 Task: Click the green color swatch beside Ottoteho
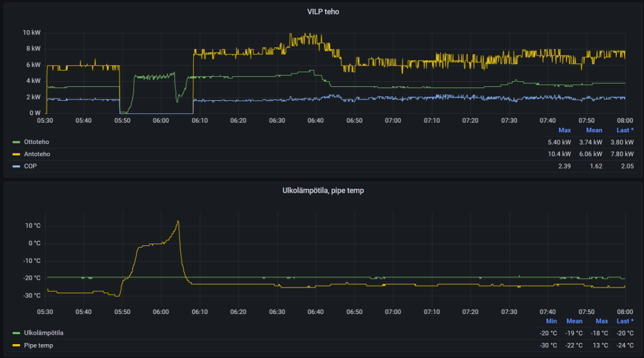point(16,142)
